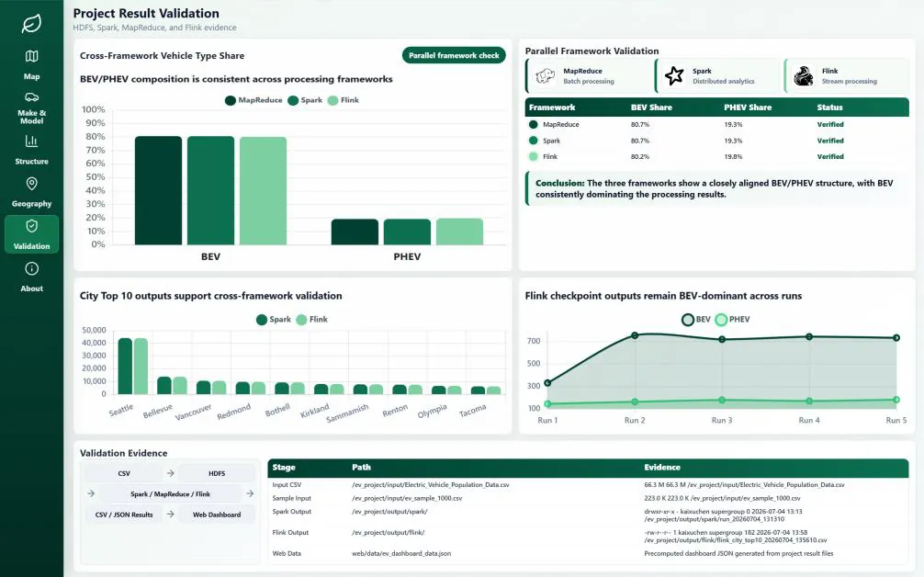Toggle Spark series in vehicle share legend

[x=305, y=100]
